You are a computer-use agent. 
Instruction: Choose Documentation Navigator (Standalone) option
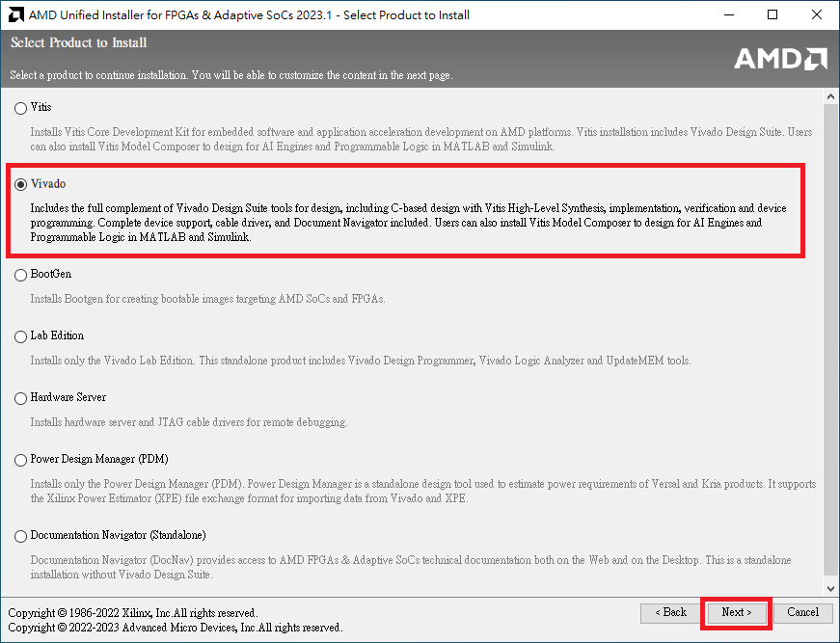pyautogui.click(x=21, y=536)
